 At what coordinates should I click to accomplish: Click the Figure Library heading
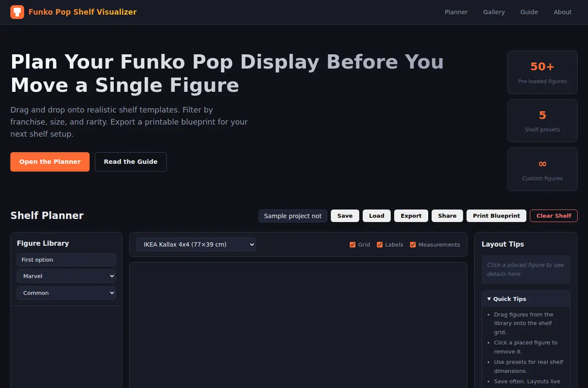coord(43,243)
